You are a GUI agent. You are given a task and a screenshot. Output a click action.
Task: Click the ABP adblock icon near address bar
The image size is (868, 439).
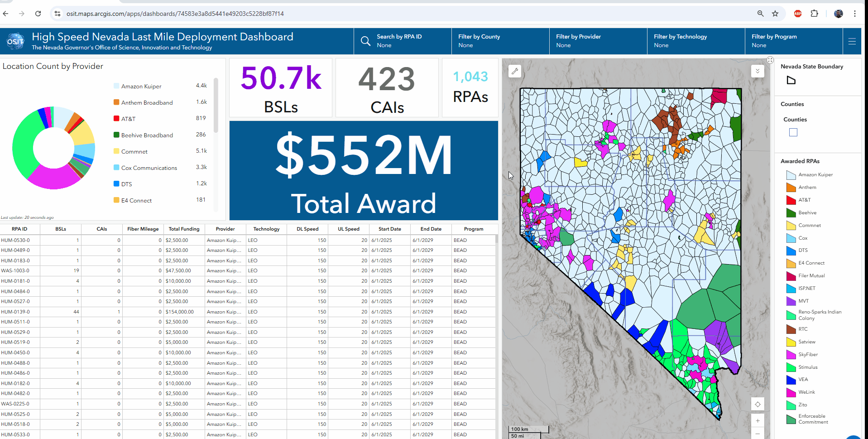pos(797,14)
